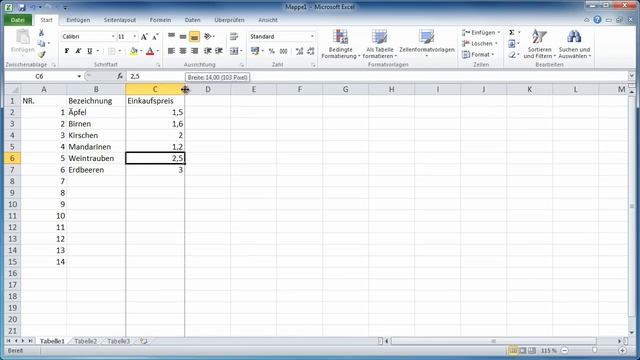Click the large Einfügen paste button

22,42
